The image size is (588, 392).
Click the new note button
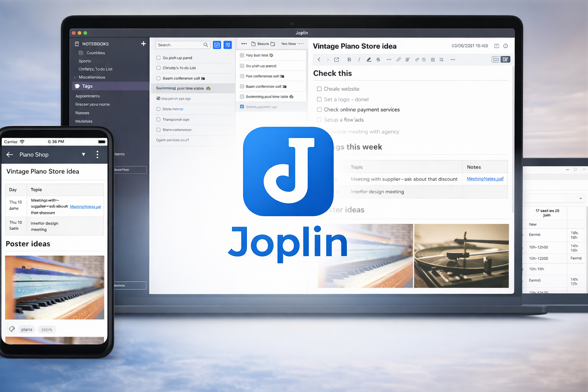pos(228,45)
